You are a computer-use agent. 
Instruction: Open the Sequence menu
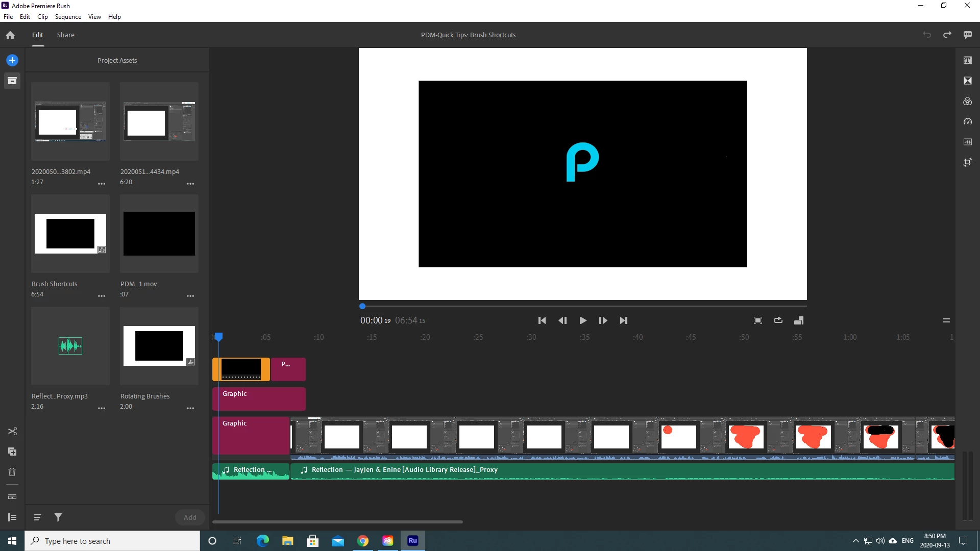68,17
